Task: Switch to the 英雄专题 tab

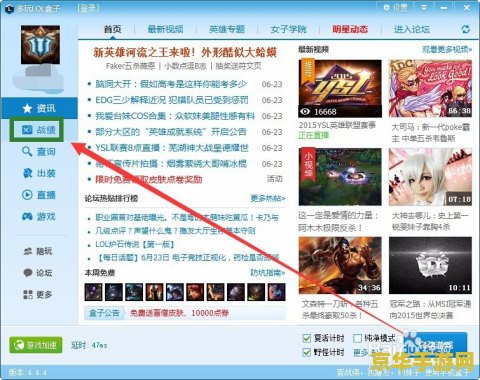Action: click(x=227, y=29)
